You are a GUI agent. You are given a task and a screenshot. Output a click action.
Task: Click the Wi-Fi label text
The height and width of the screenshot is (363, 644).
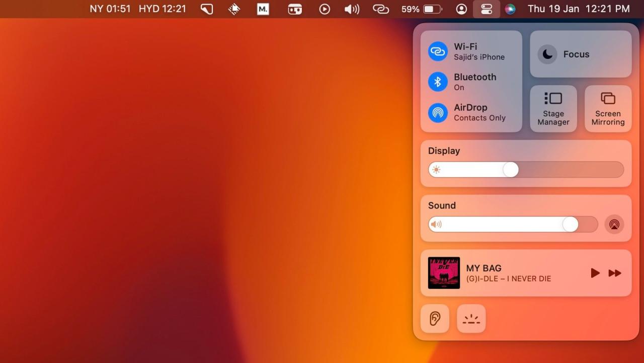(x=465, y=46)
